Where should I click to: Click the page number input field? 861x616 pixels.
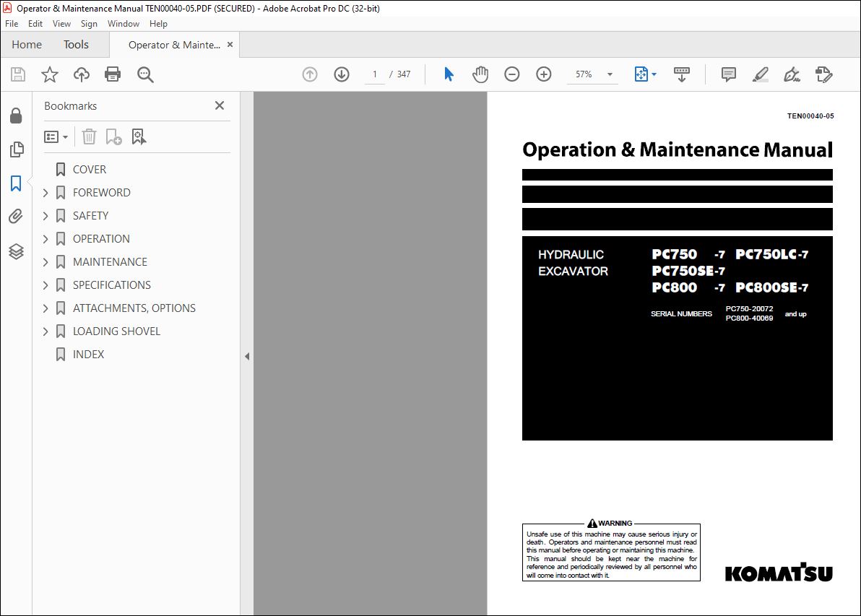pyautogui.click(x=374, y=74)
